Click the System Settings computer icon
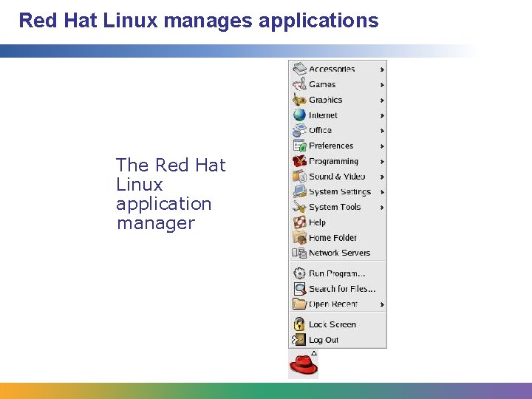Viewport: 532px width, 399px height. pyautogui.click(x=299, y=191)
